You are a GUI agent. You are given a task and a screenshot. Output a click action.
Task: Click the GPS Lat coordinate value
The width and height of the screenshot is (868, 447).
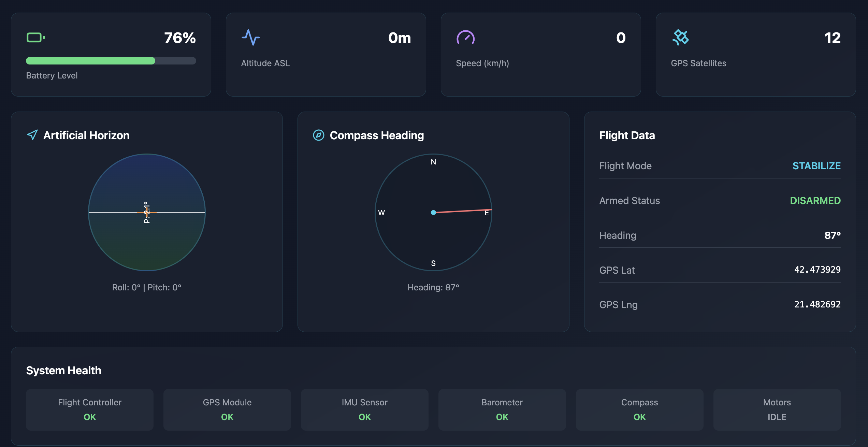click(818, 270)
